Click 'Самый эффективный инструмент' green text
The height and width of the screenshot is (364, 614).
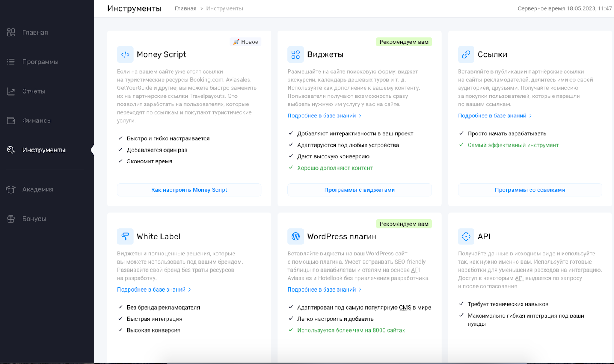click(513, 145)
